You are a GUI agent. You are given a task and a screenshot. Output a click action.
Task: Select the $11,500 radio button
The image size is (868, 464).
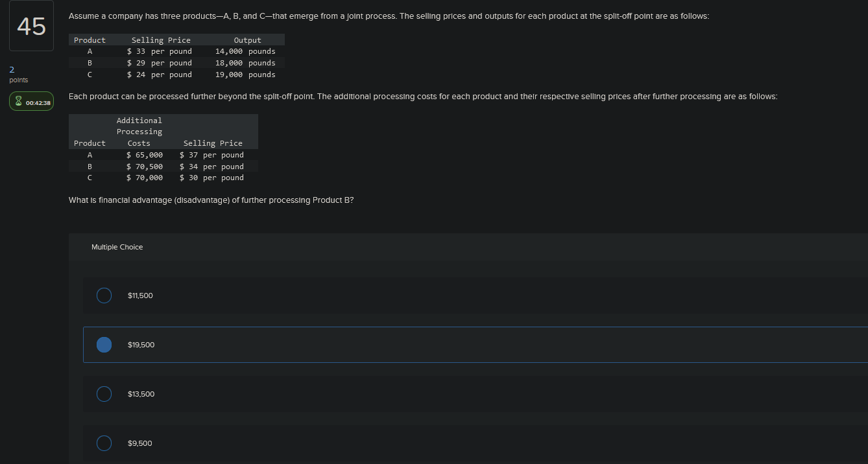click(104, 295)
